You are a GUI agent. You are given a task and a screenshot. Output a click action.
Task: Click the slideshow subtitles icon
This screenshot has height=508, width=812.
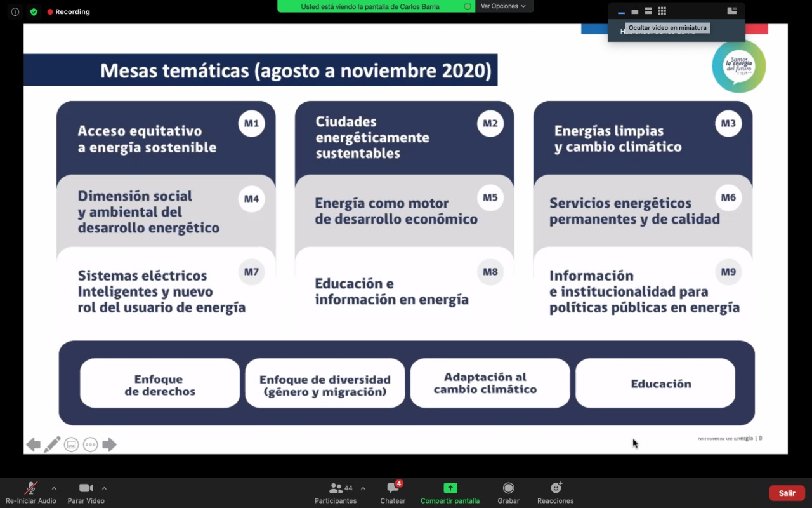click(x=71, y=444)
